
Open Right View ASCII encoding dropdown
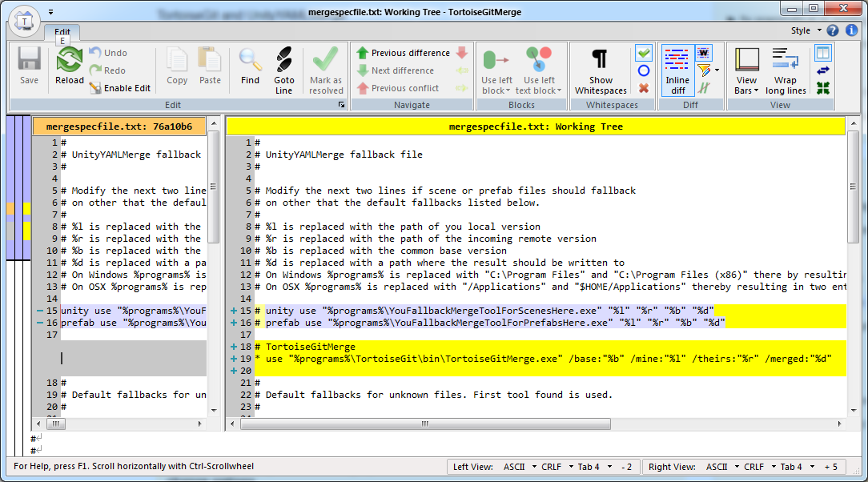click(723, 467)
